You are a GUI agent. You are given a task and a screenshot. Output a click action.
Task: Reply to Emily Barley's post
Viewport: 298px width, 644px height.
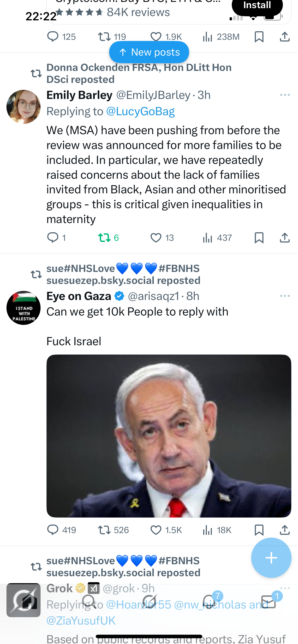53,237
